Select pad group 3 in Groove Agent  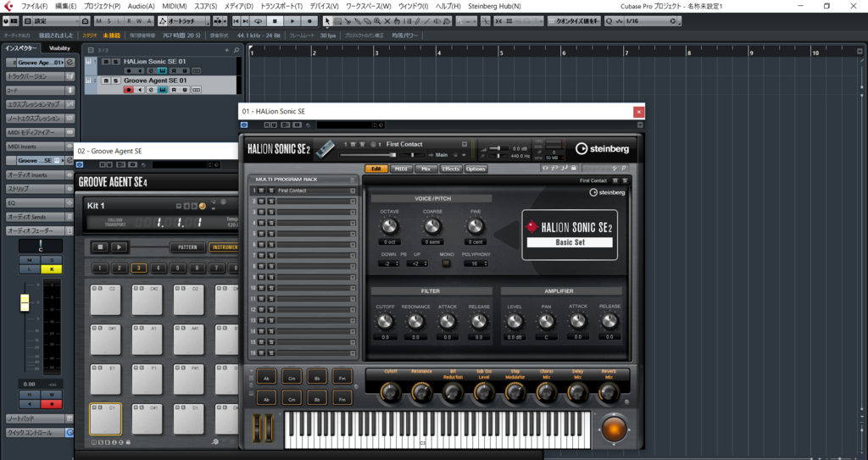(138, 268)
